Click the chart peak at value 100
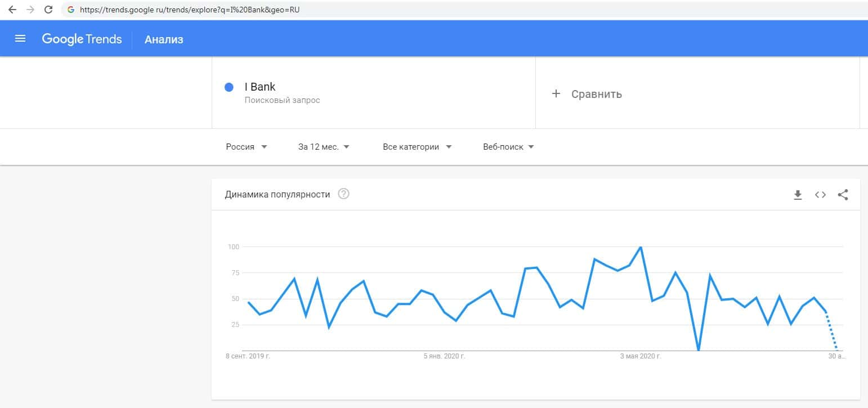This screenshot has width=868, height=408. [641, 247]
